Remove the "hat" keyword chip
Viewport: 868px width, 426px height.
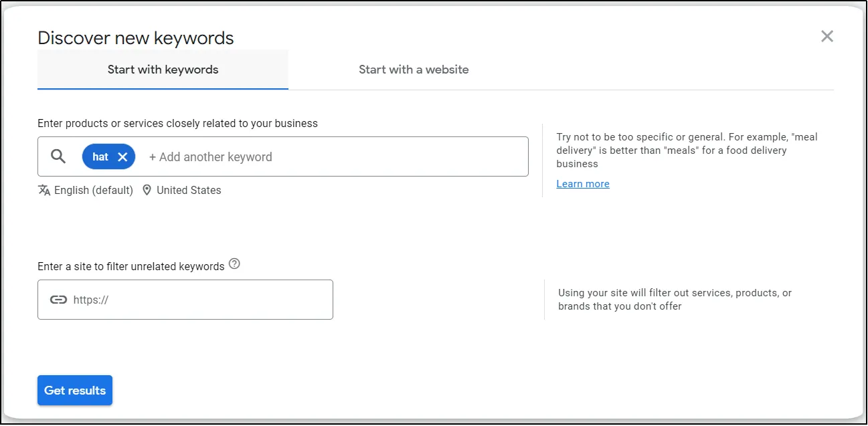(122, 157)
